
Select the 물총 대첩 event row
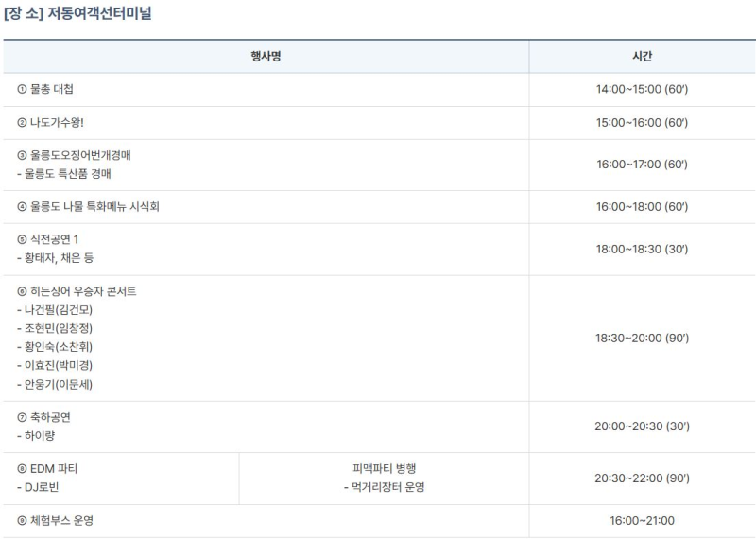(51, 89)
